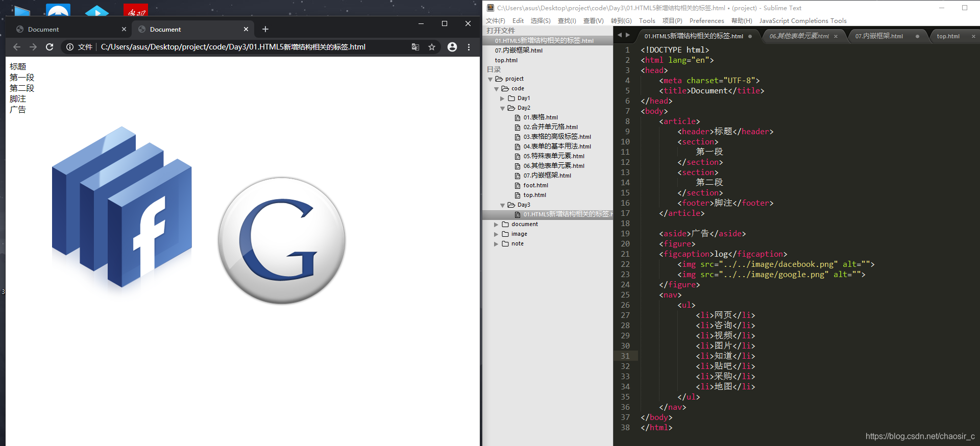Expand the note folder
The height and width of the screenshot is (446, 980).
point(496,244)
